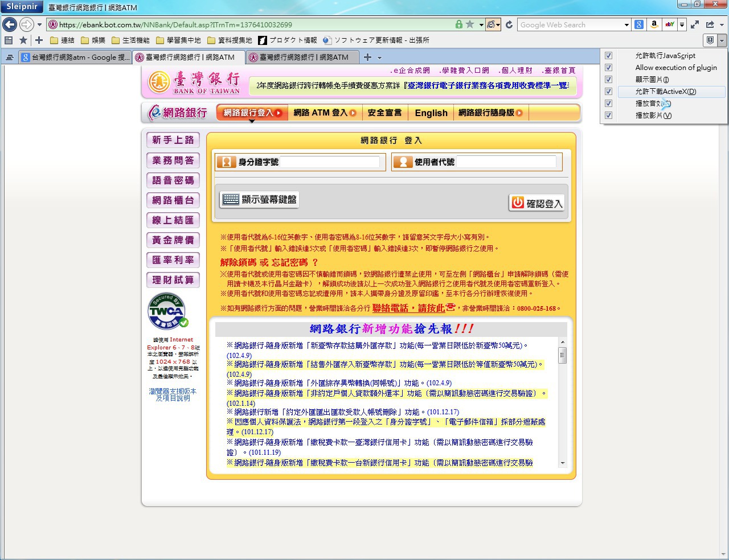The image size is (729, 560).
Task: Toggle the full screen arrows icon
Action: tap(695, 24)
